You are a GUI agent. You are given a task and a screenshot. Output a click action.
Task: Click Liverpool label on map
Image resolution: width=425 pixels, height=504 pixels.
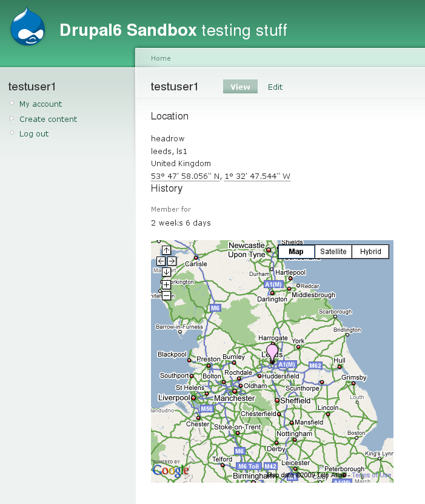click(x=174, y=398)
